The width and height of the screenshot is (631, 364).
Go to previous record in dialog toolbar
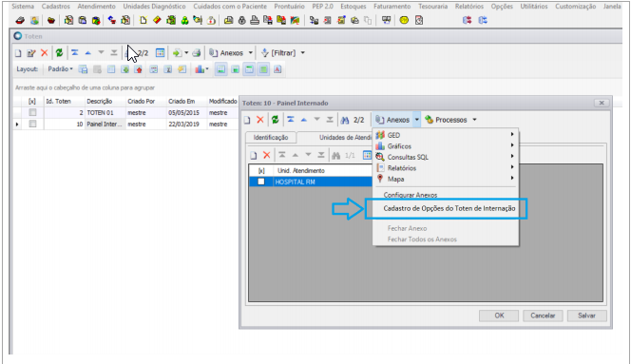coord(304,120)
